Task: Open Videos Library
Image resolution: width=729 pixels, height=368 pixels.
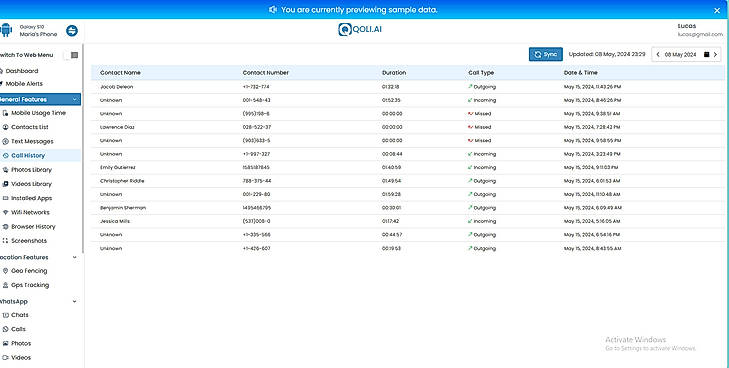Action: pyautogui.click(x=32, y=184)
